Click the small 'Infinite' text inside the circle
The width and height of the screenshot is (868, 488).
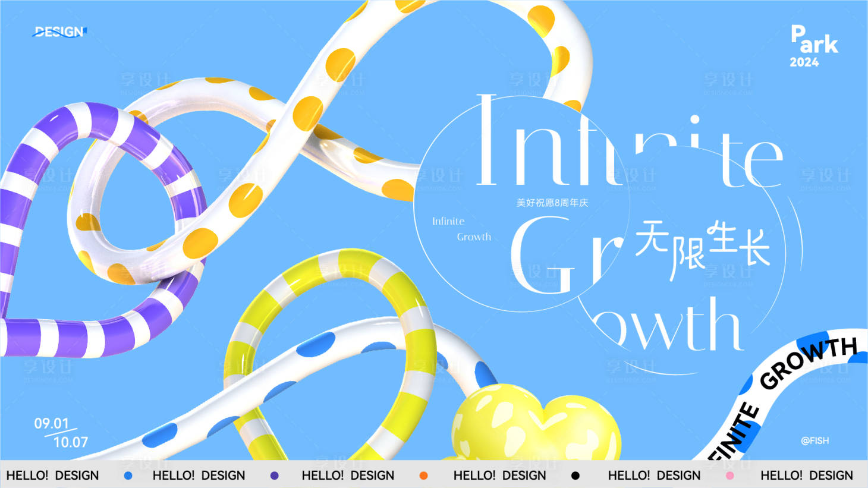pyautogui.click(x=448, y=221)
